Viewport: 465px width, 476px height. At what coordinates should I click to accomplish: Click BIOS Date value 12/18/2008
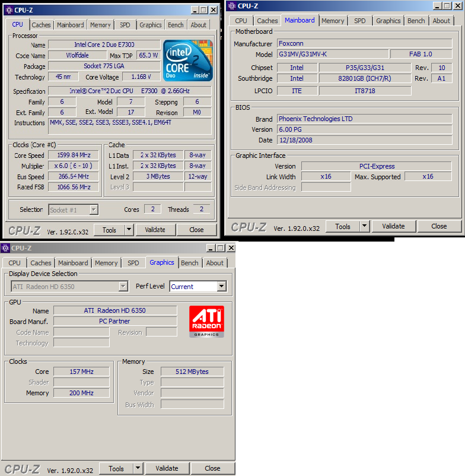(x=364, y=140)
